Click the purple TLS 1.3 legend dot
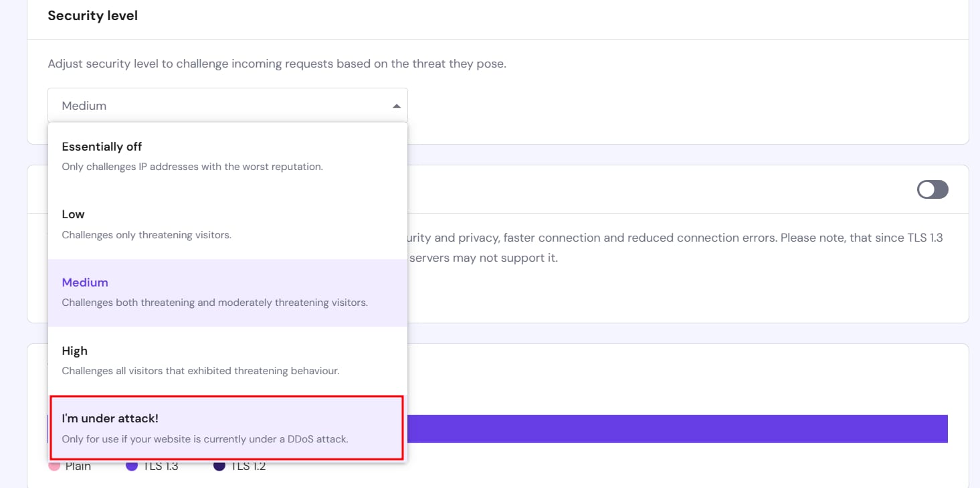This screenshot has height=488, width=980. click(132, 466)
